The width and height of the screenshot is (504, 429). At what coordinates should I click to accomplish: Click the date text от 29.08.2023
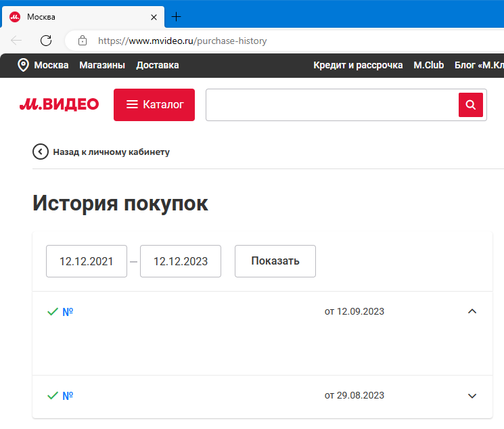coord(354,395)
